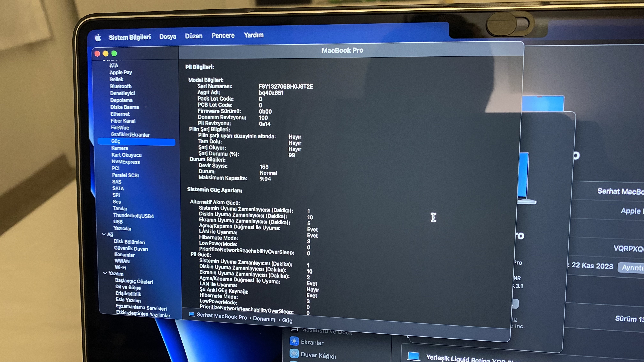Open the Apple menu
This screenshot has height=362, width=644.
pyautogui.click(x=98, y=38)
